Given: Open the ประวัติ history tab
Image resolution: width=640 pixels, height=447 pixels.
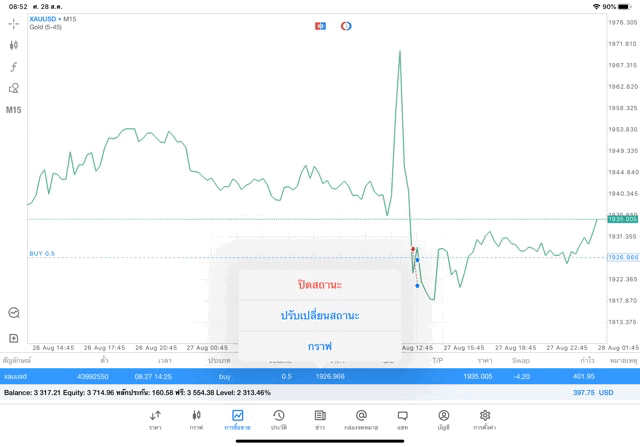Looking at the screenshot, I should pos(278,418).
